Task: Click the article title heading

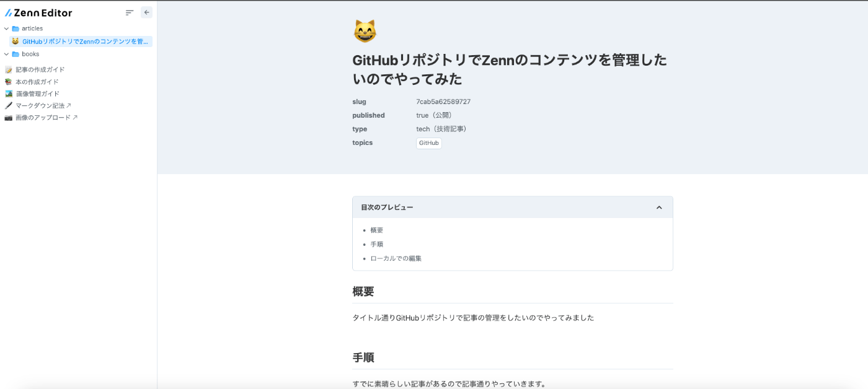Action: pos(510,69)
